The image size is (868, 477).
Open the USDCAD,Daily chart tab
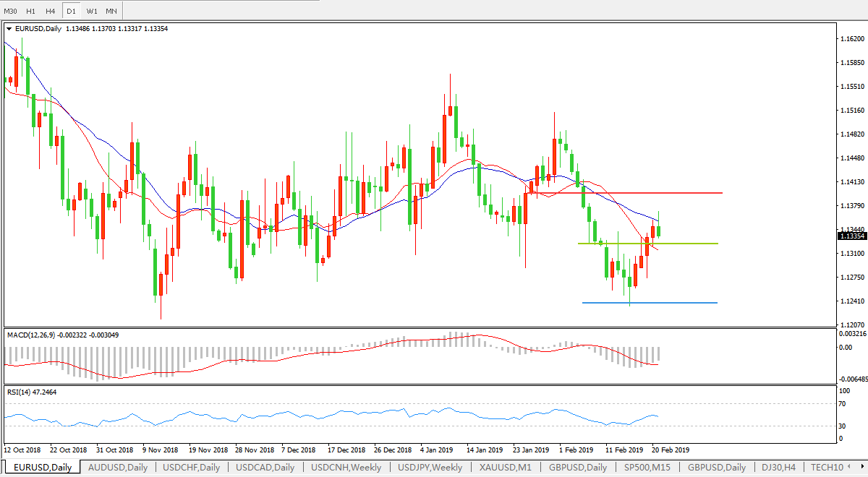(x=265, y=468)
